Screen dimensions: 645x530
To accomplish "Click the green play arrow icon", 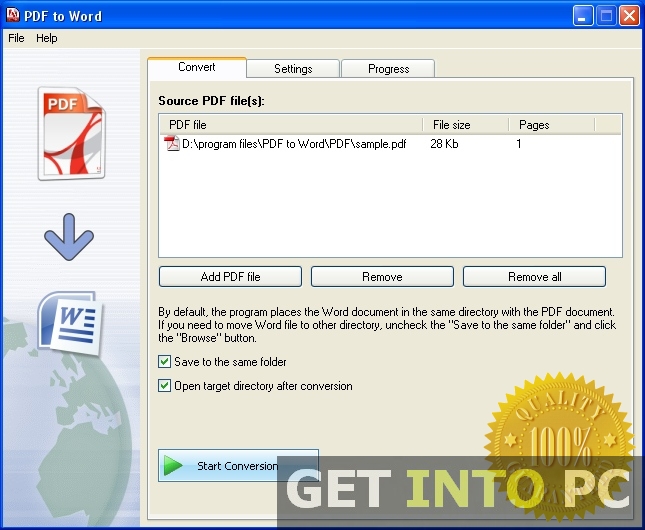I will [x=175, y=466].
